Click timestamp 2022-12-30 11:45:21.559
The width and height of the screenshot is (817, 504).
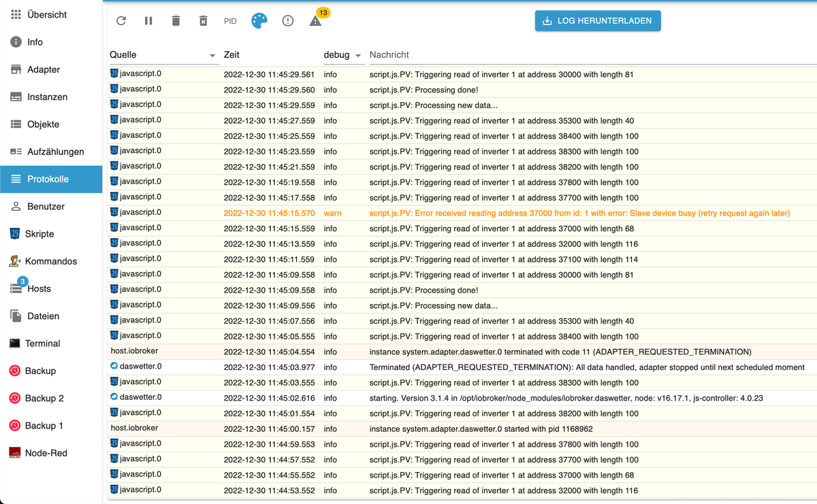coord(270,167)
